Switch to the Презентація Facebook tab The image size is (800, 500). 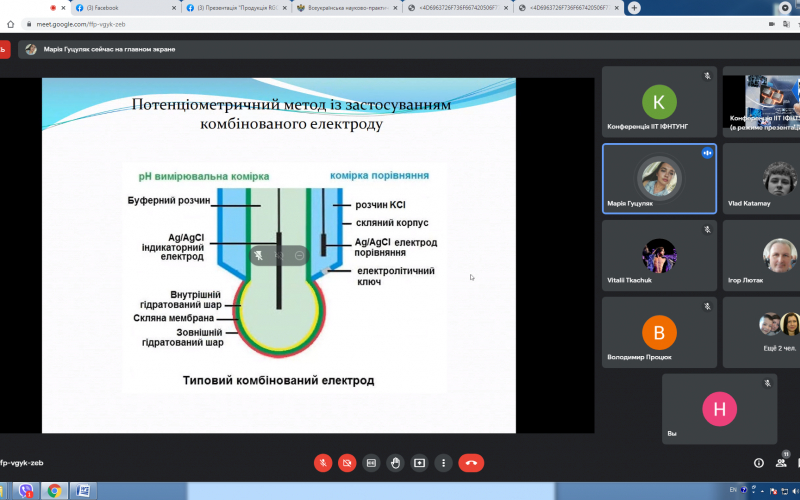click(237, 8)
